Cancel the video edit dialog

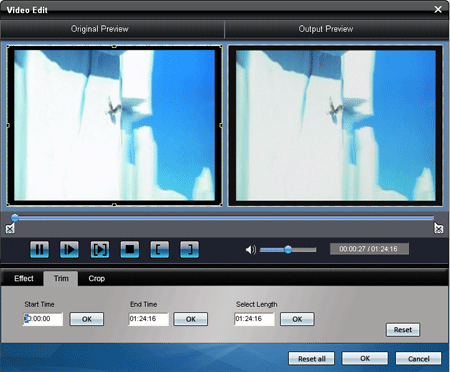(x=419, y=359)
